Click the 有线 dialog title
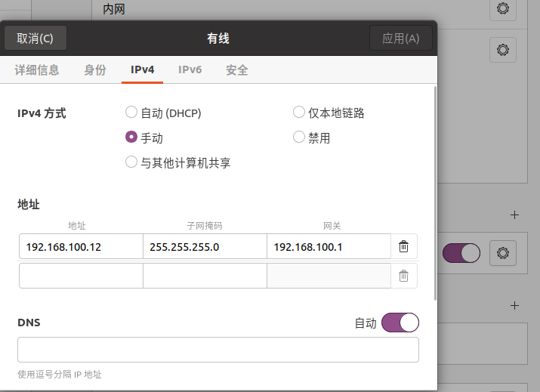Image resolution: width=540 pixels, height=392 pixels. [x=218, y=39]
